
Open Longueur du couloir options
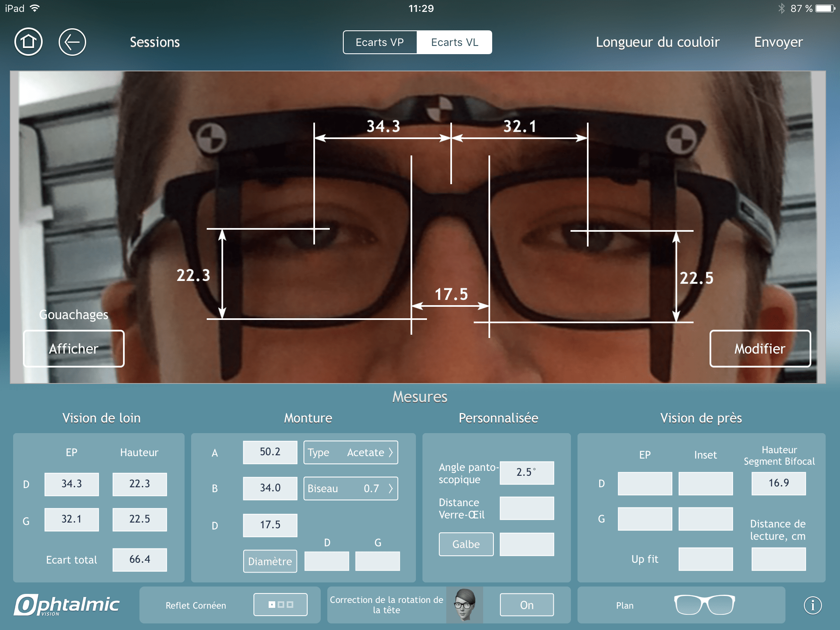[x=657, y=42]
